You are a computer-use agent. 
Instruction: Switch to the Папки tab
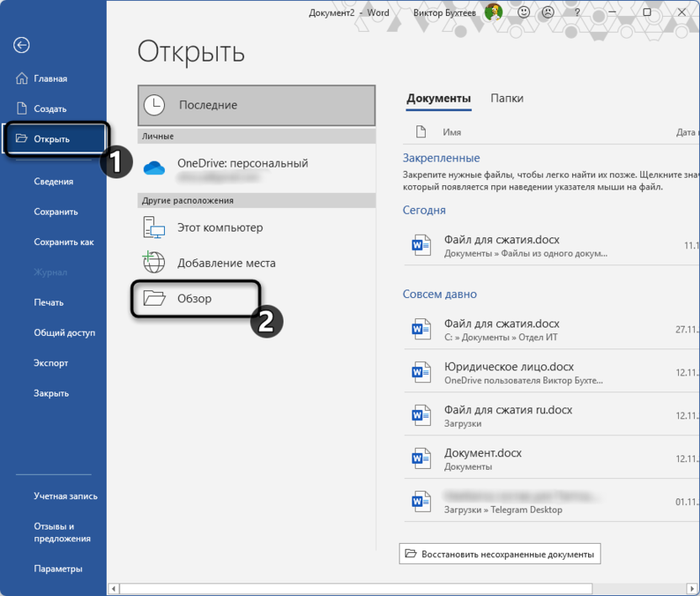point(508,98)
